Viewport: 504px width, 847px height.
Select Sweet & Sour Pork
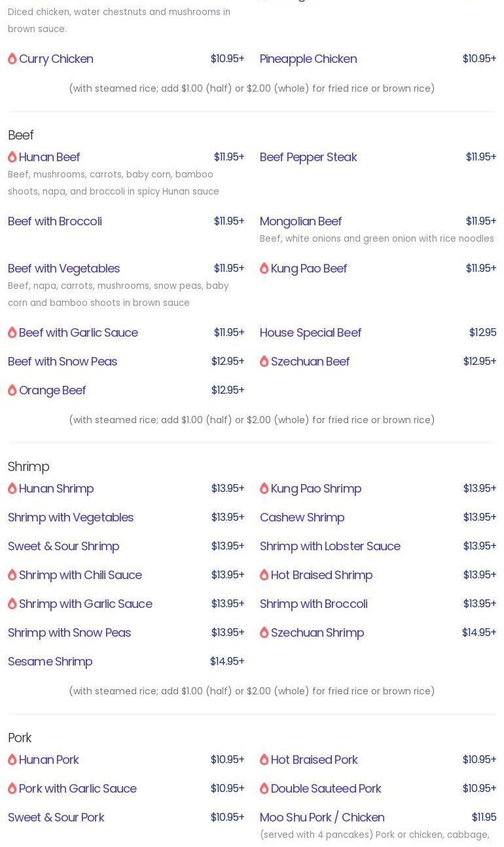[x=56, y=818]
